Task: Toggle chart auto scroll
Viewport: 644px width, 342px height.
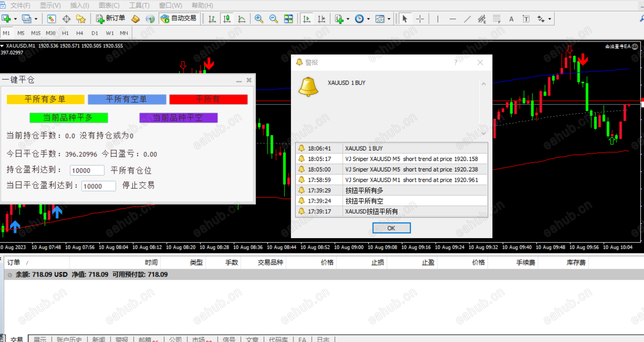Action: pos(307,19)
